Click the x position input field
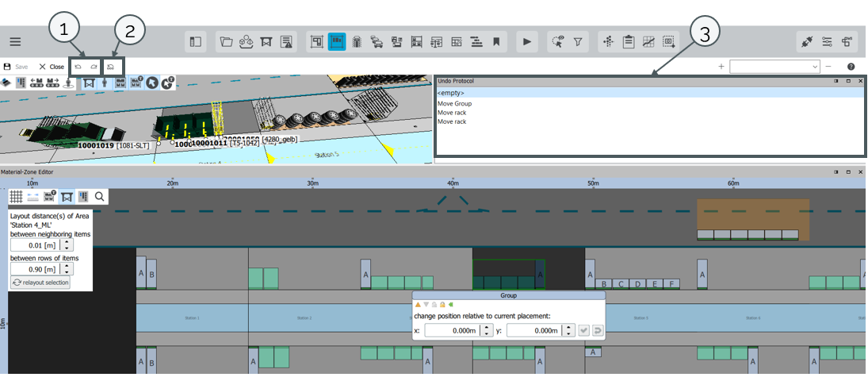Screen dimensions: 868x377 [x=451, y=330]
